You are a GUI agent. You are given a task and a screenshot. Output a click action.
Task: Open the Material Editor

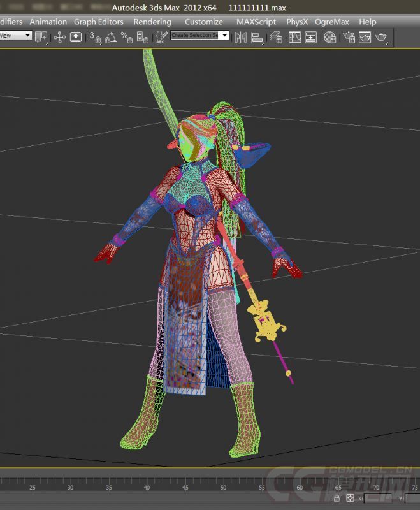click(330, 37)
